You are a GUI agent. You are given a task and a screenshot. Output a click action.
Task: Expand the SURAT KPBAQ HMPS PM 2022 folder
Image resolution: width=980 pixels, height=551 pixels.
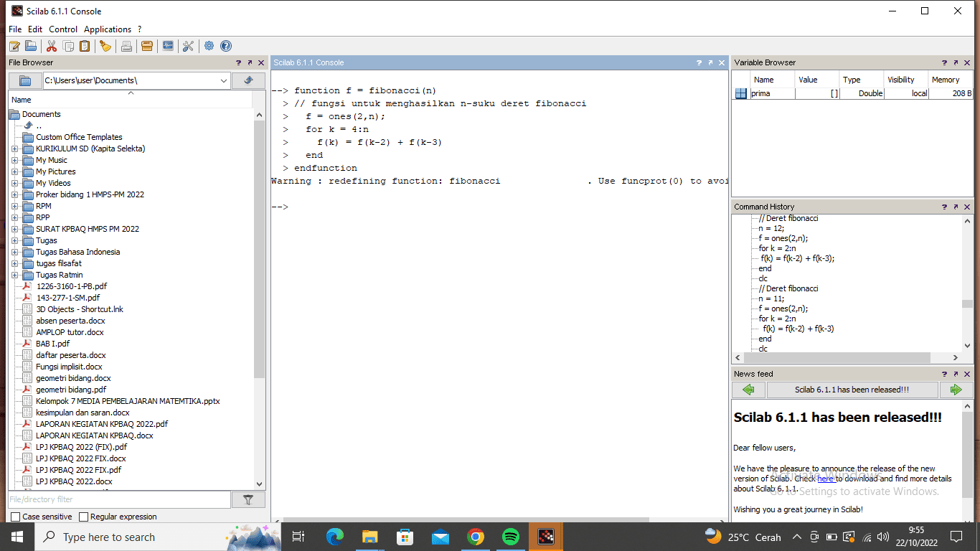point(14,229)
